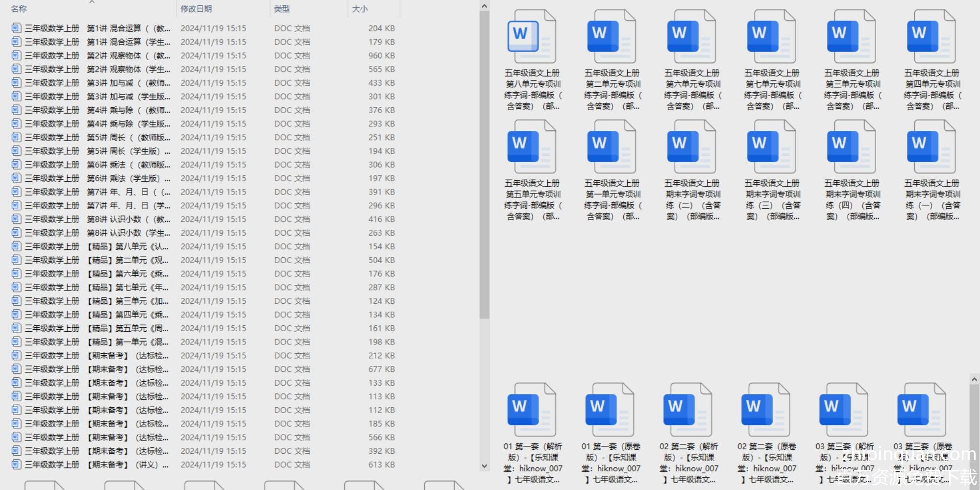Click file icon of 第5讲 周长（学生版）row
This screenshot has width=980, height=490.
[x=16, y=151]
